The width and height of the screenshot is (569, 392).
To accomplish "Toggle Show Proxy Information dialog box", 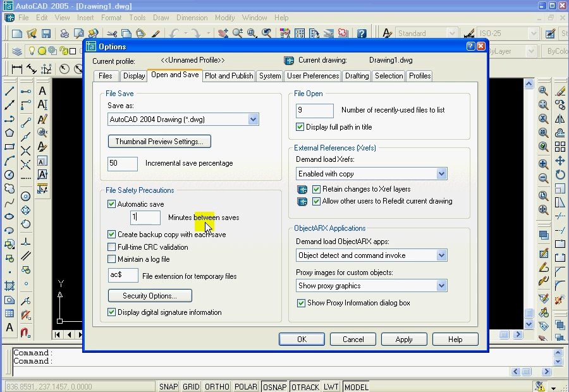I will 301,303.
